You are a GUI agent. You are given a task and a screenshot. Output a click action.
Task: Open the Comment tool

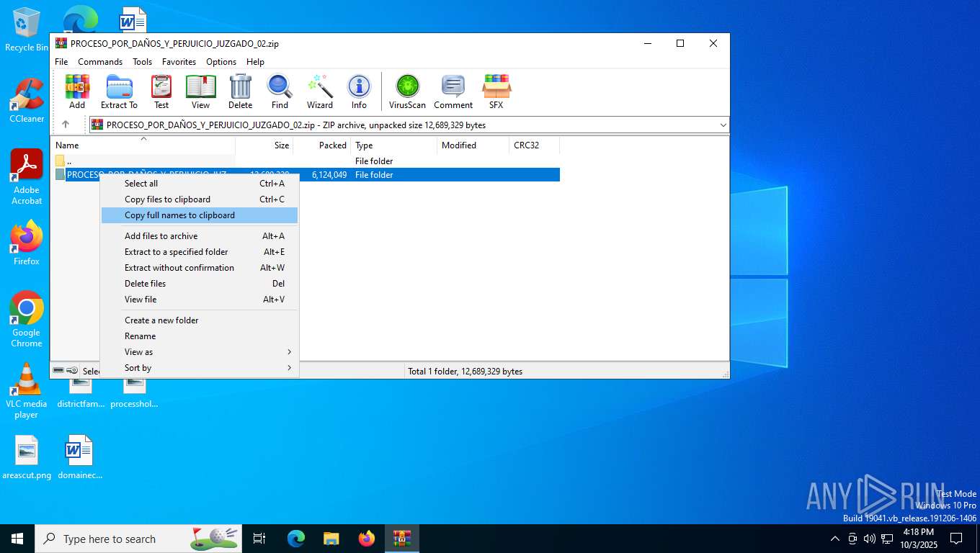[x=453, y=91]
